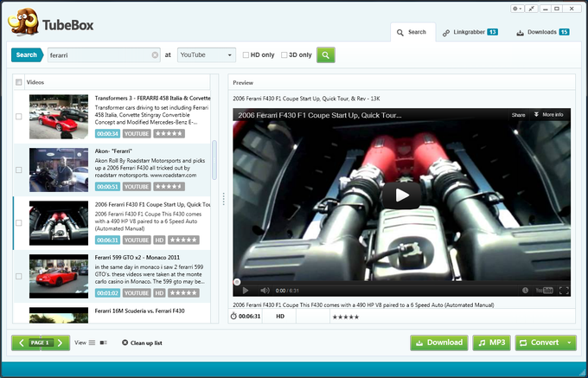Viewport: 588px width, 378px height.
Task: Open settings gear menu in title bar
Action: point(517,9)
